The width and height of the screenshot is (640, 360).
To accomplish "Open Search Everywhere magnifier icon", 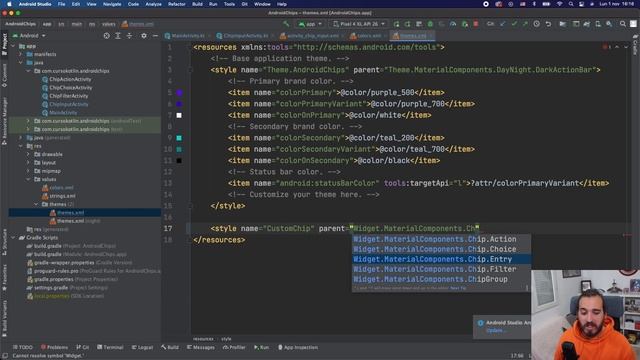I will point(623,24).
